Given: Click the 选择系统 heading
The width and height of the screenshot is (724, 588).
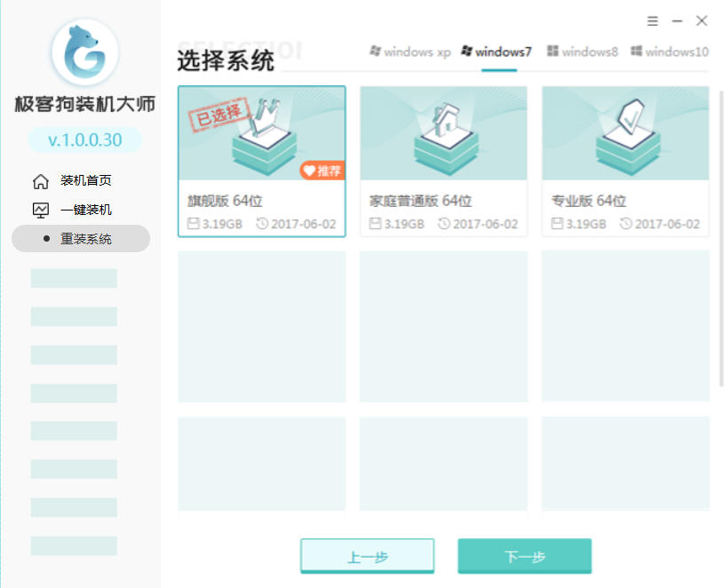Looking at the screenshot, I should tap(226, 61).
